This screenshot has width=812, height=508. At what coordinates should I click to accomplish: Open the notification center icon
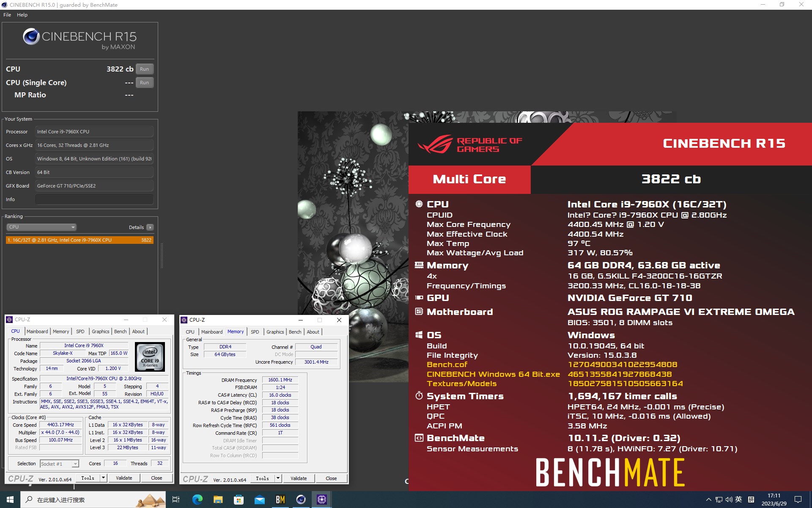point(798,500)
